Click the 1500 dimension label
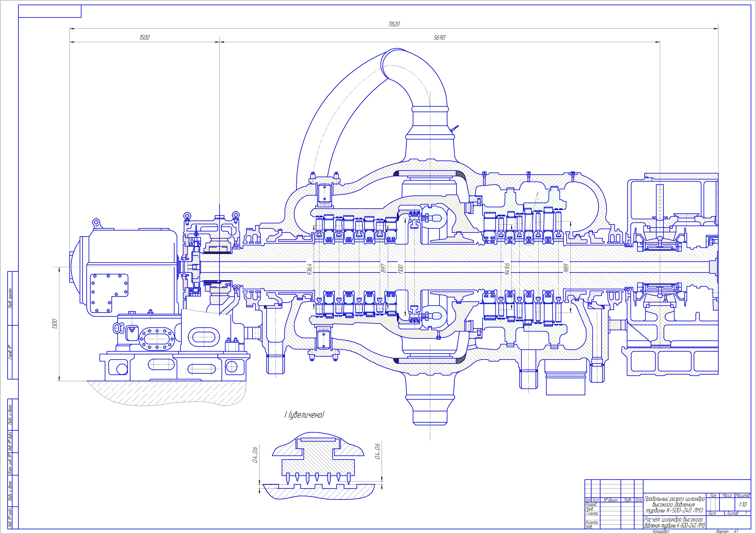756x534 pixels. click(144, 38)
